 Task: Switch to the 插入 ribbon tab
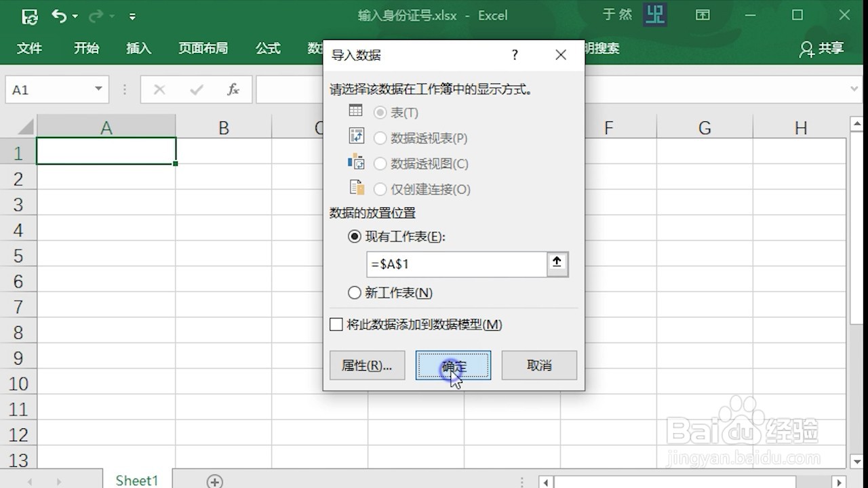click(x=138, y=48)
